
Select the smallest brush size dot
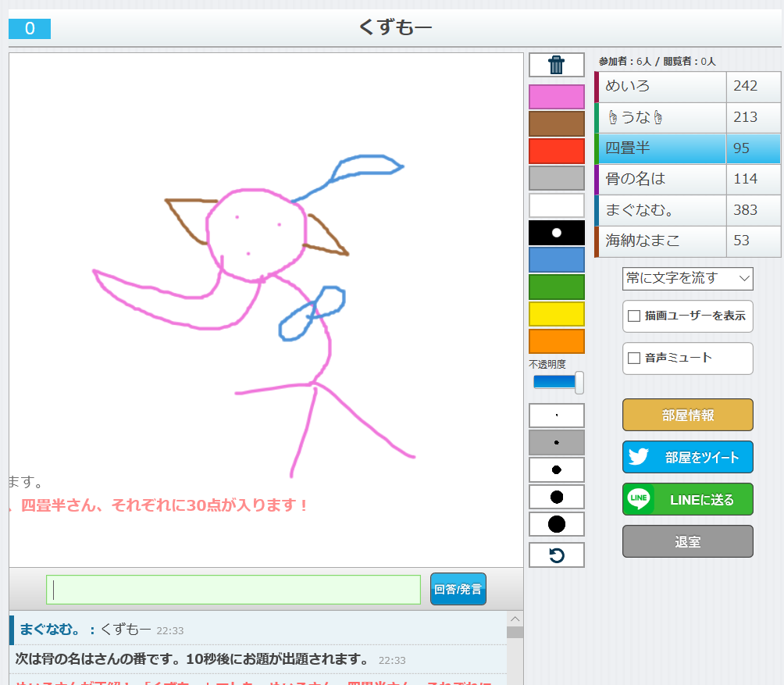pyautogui.click(x=557, y=416)
